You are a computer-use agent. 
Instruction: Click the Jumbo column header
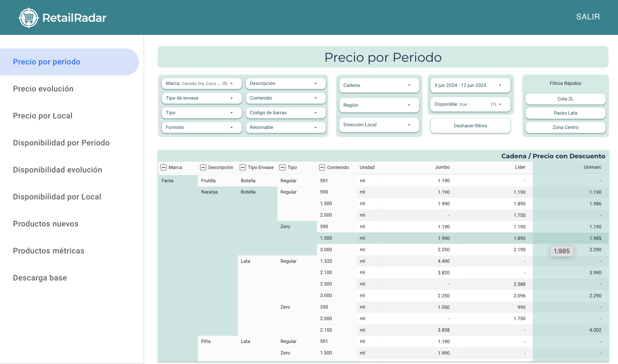442,167
